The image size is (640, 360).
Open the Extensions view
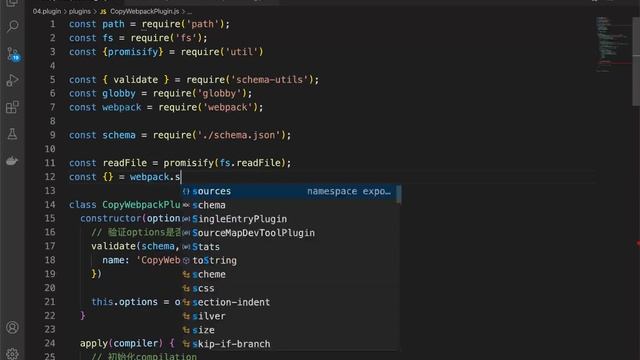click(13, 107)
